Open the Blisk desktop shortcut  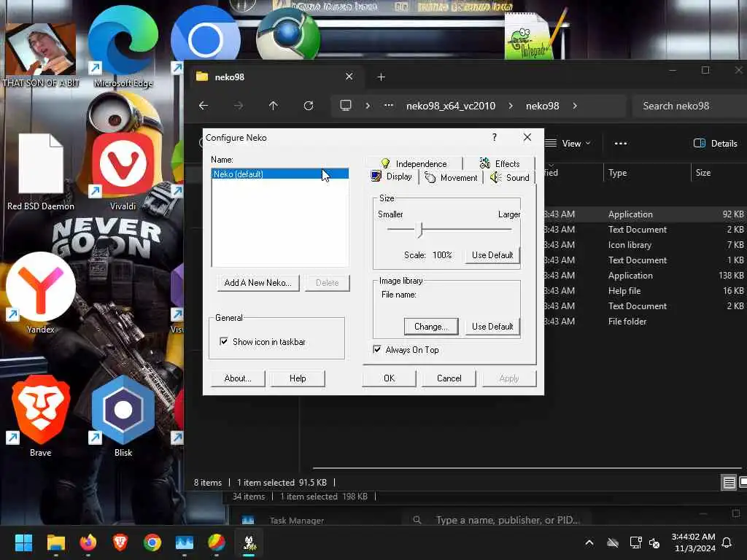pos(123,417)
